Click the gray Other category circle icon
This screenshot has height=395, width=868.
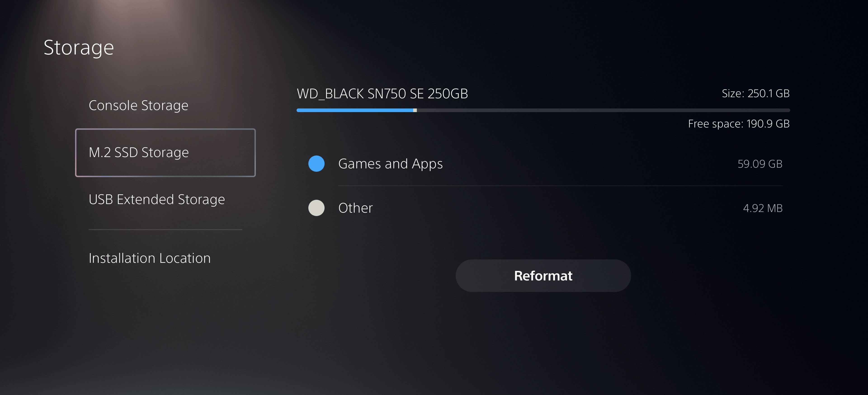[316, 208]
